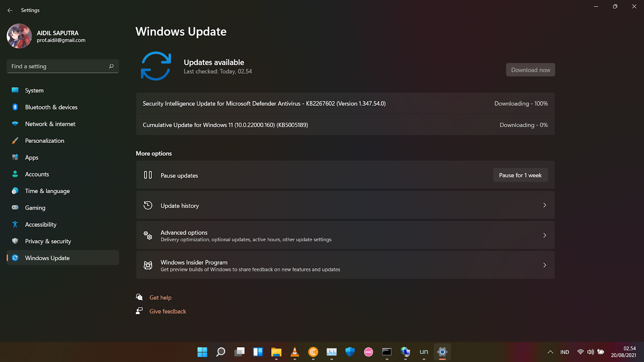
Task: Expand the Windows Insider Program chevron
Action: 545,265
